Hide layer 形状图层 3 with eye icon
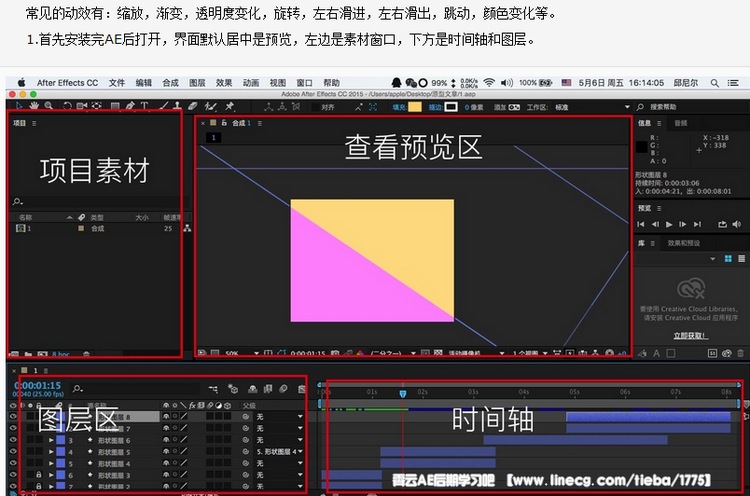The width and height of the screenshot is (750, 496). 13,475
